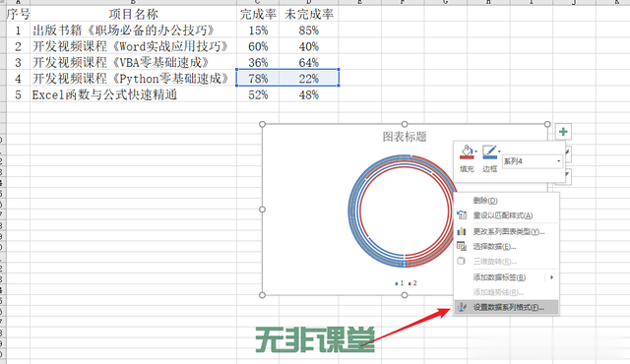Click the 设置数据系列格式 brush icon
This screenshot has height=364, width=630.
click(x=462, y=307)
